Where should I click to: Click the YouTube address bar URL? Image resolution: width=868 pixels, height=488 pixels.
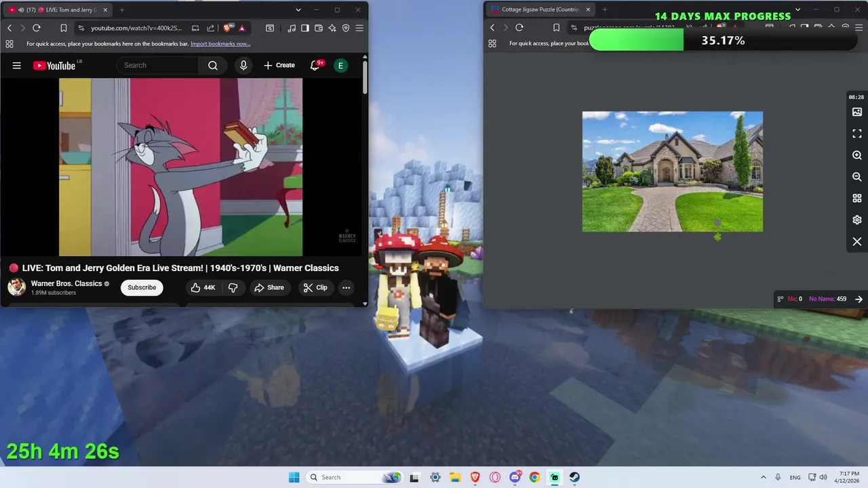click(136, 28)
